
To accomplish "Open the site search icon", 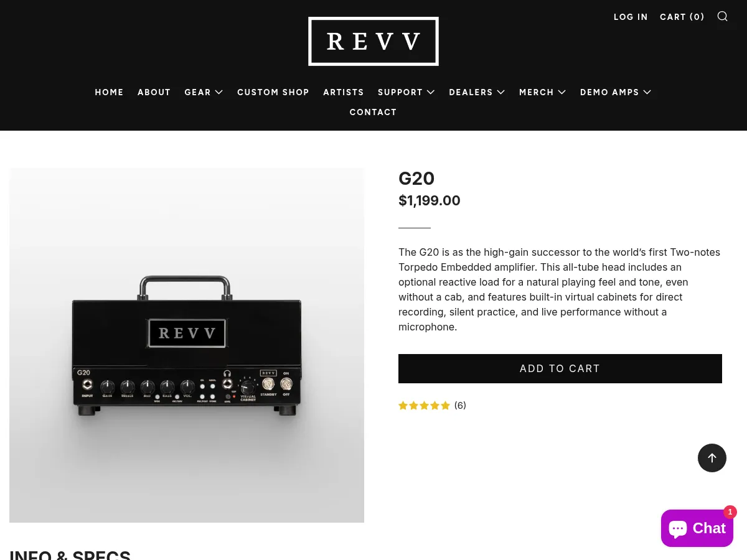I will pyautogui.click(x=722, y=16).
